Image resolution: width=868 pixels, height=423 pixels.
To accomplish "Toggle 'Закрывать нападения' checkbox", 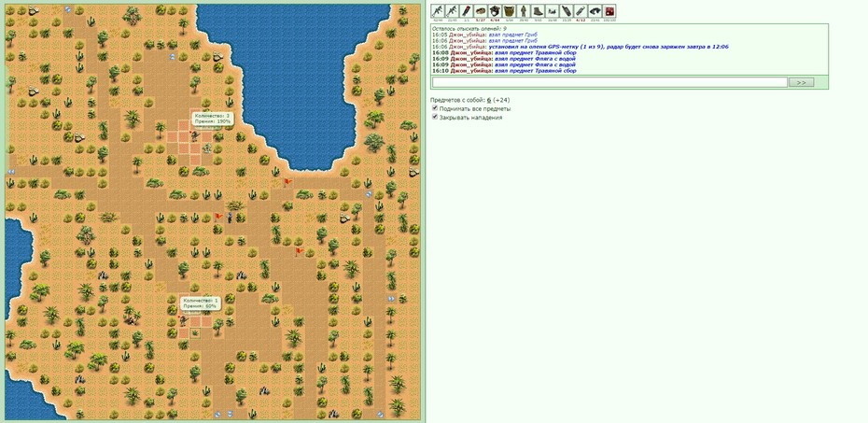I will pyautogui.click(x=435, y=118).
